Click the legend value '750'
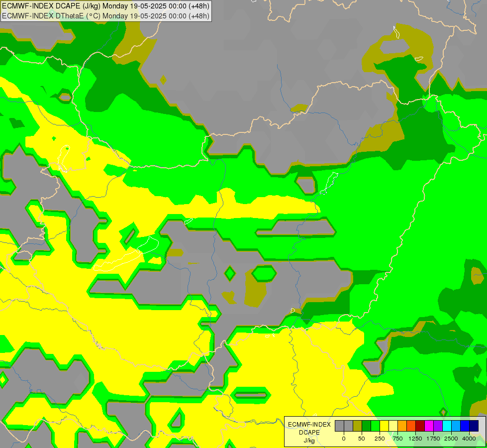 click(x=397, y=439)
